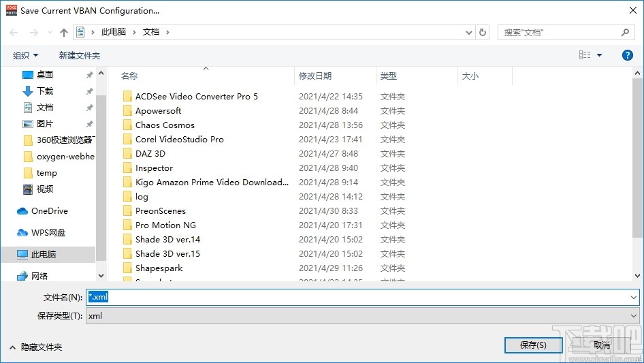Select 下载 in the navigation pane
Viewport: 644px width, 363px height.
click(x=45, y=91)
